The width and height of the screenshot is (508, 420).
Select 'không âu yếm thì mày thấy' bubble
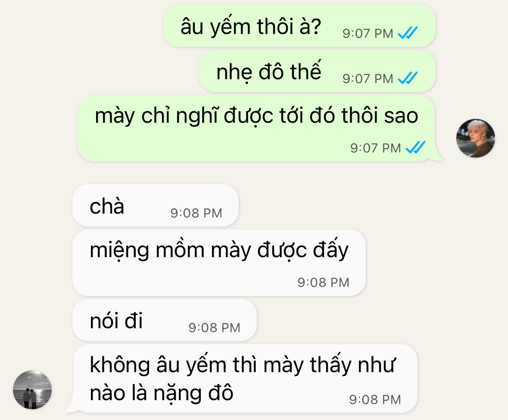245,379
